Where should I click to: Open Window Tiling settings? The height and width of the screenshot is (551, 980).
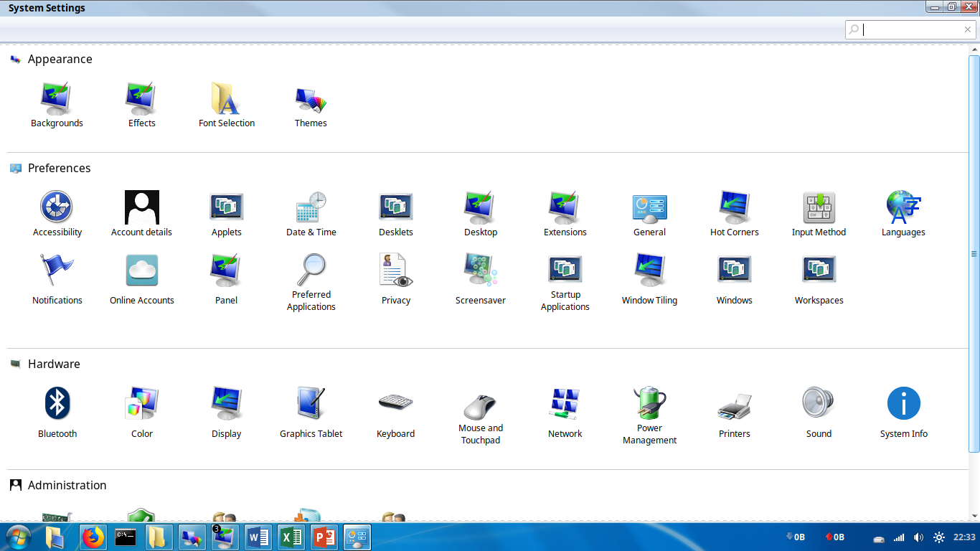pyautogui.click(x=650, y=281)
